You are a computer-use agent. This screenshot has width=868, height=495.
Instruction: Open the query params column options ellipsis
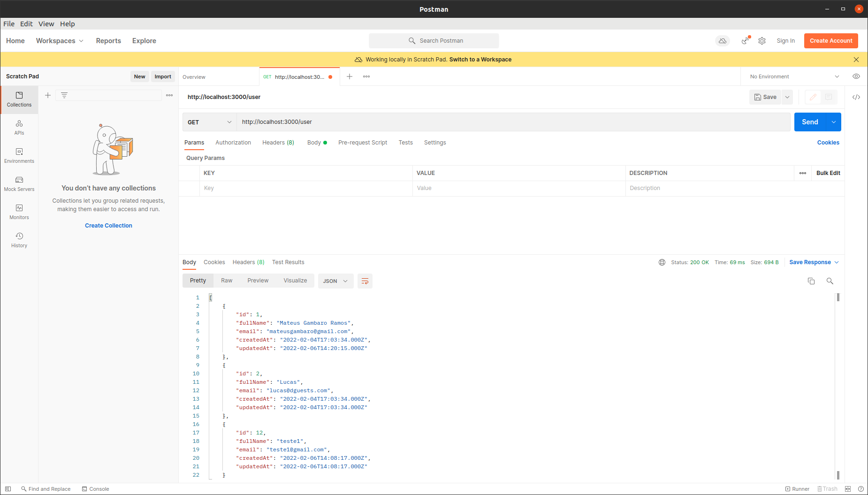[x=803, y=173]
